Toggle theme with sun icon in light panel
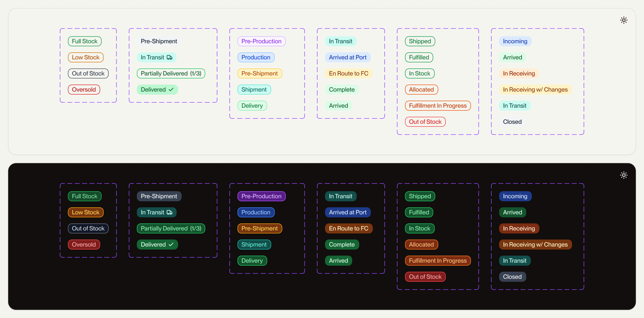The height and width of the screenshot is (318, 644). pyautogui.click(x=624, y=20)
